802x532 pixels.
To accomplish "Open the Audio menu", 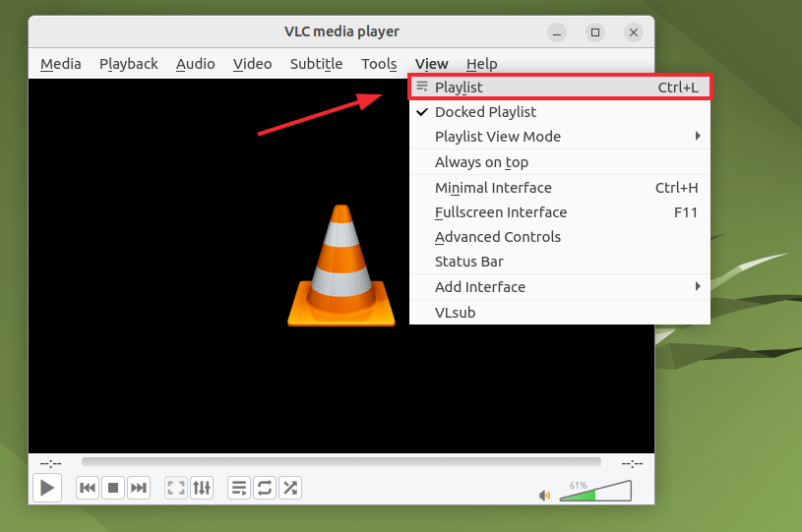I will tap(196, 64).
